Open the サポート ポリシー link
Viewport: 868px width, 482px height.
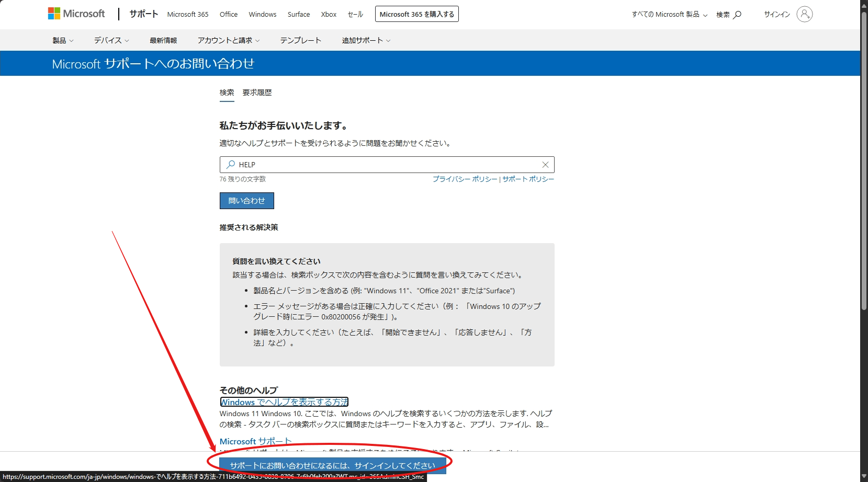528,179
